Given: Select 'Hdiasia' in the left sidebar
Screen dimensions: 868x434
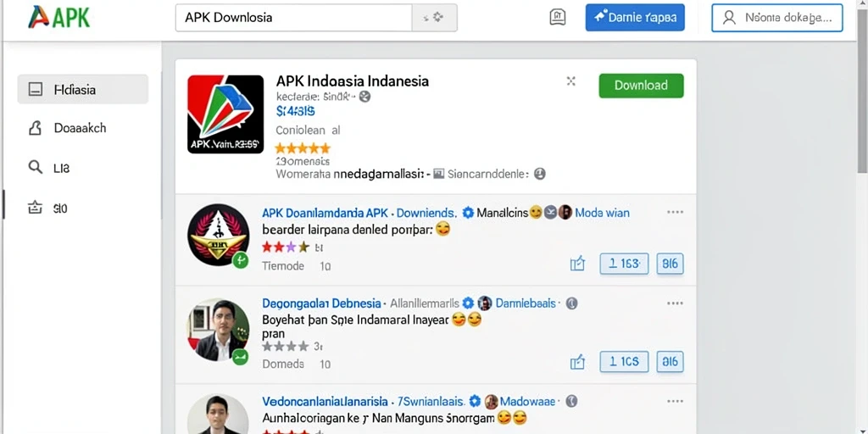Looking at the screenshot, I should (83, 89).
